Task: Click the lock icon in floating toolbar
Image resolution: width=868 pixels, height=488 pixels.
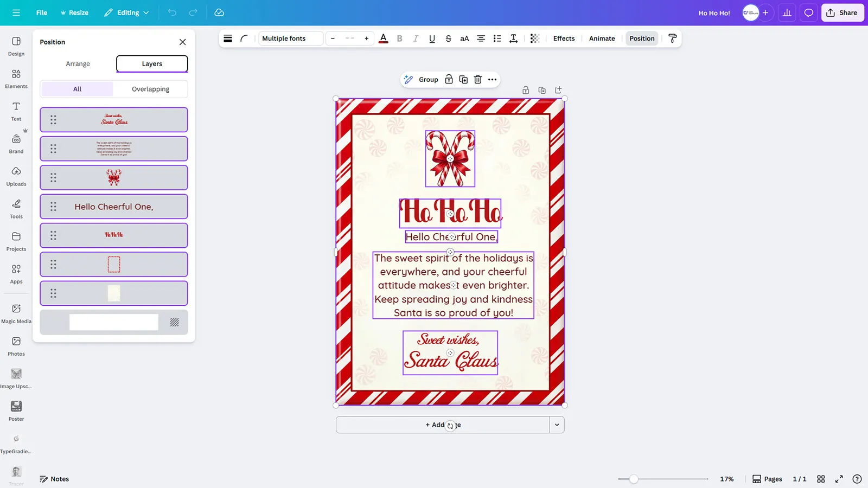Action: [449, 80]
